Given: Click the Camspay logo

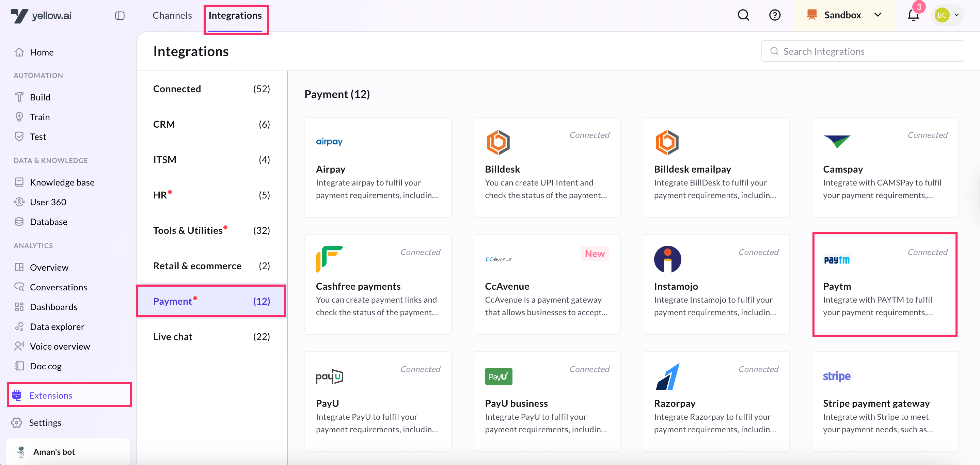Looking at the screenshot, I should (x=837, y=141).
